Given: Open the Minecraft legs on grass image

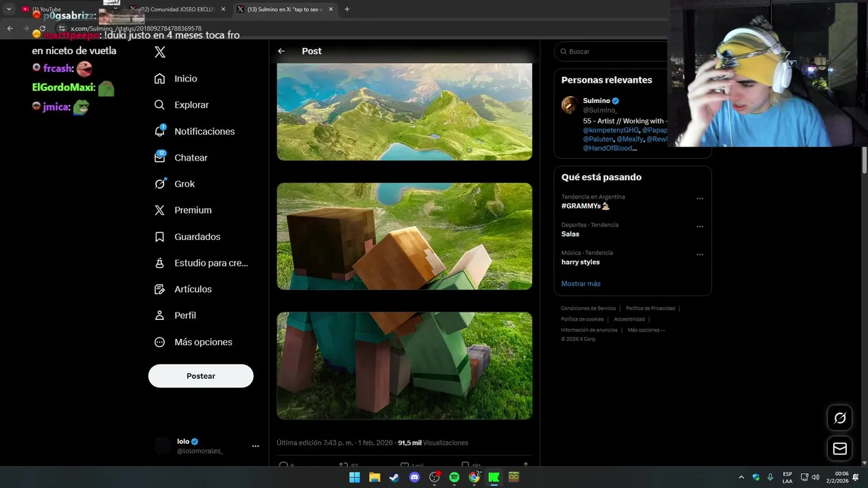Looking at the screenshot, I should [x=404, y=365].
